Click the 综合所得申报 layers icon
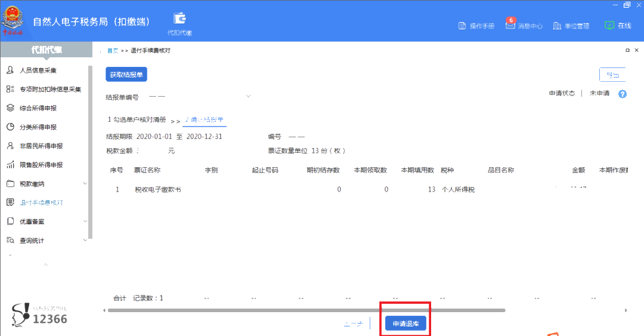 pos(10,108)
